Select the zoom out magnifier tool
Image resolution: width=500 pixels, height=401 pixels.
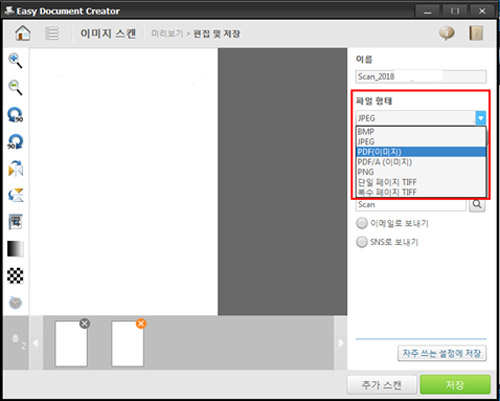point(15,87)
